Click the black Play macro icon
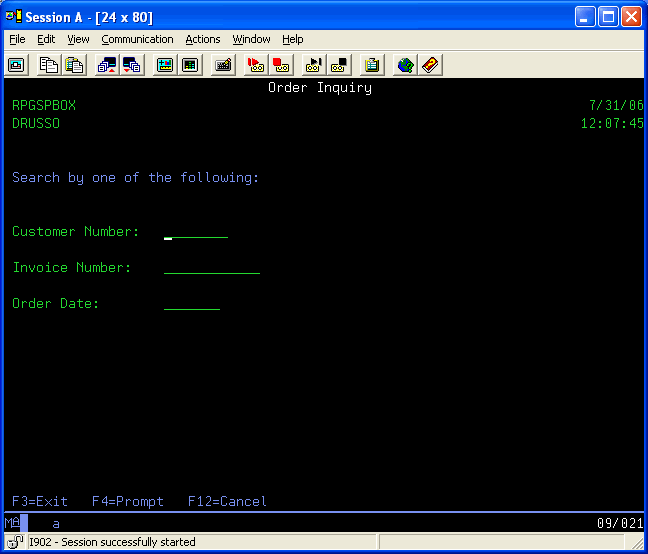Image resolution: width=648 pixels, height=554 pixels. point(314,65)
